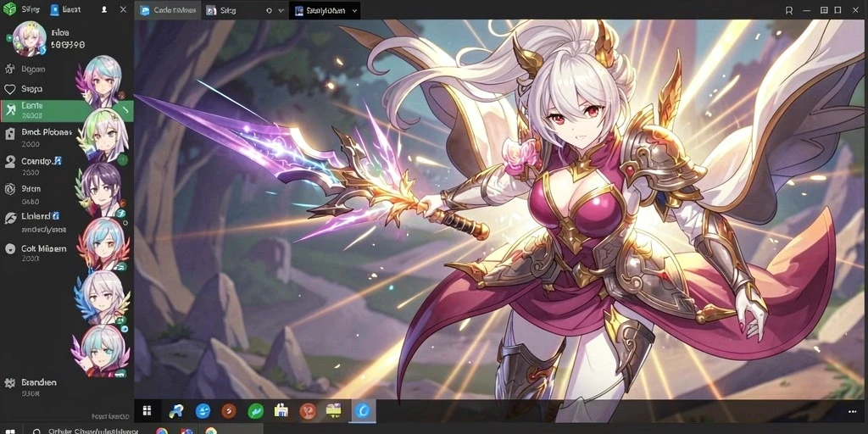The height and width of the screenshot is (434, 868).
Task: Switch to the dark third top tab
Action: point(325,10)
